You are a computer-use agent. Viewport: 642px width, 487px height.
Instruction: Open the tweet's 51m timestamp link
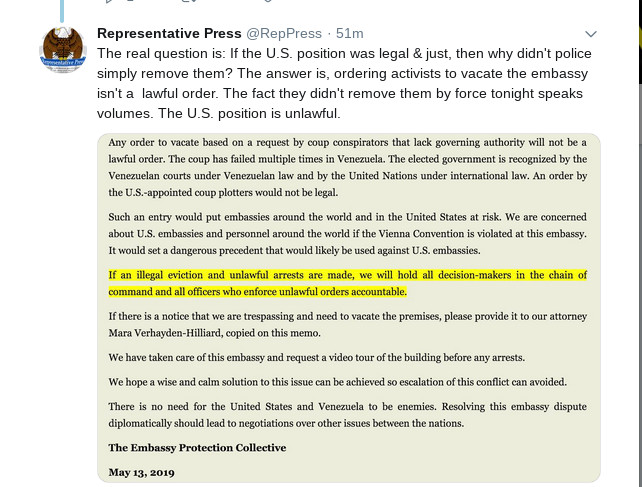point(350,33)
